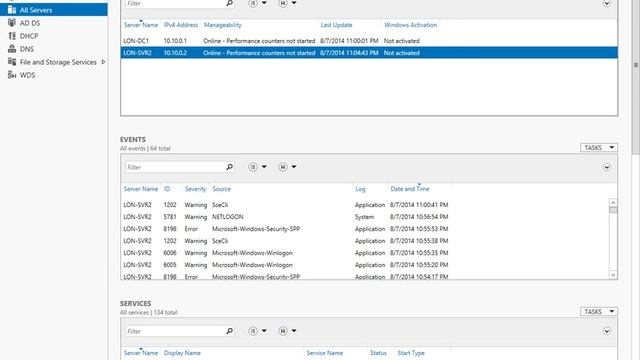Open the Services TASKS dropdown

[x=599, y=311]
